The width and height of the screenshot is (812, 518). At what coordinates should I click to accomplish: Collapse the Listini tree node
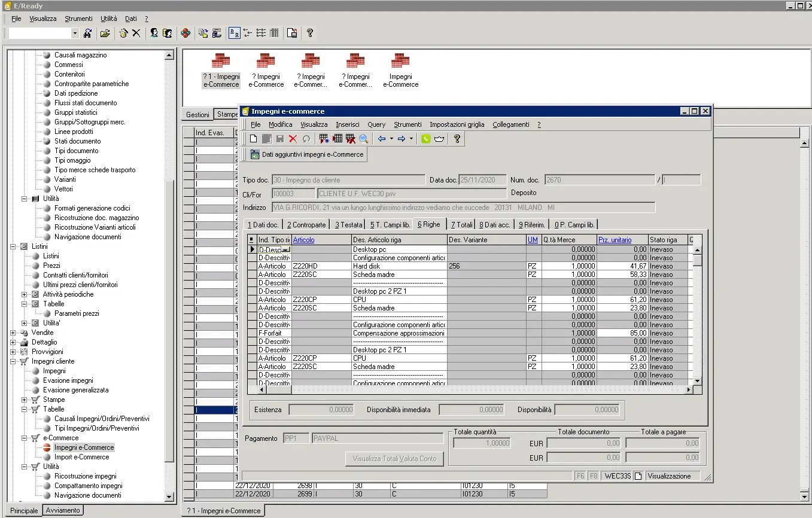(13, 246)
